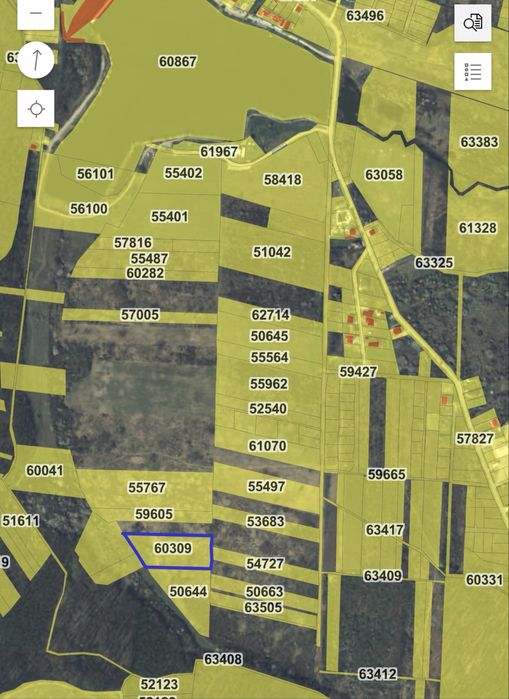Select parcel 59605
Image resolution: width=509 pixels, height=699 pixels.
click(x=154, y=514)
